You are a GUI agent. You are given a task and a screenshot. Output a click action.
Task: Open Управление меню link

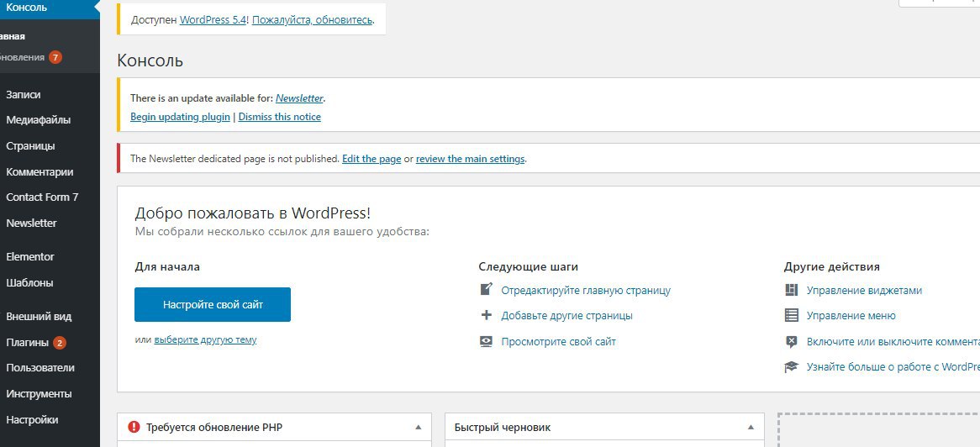coord(851,316)
